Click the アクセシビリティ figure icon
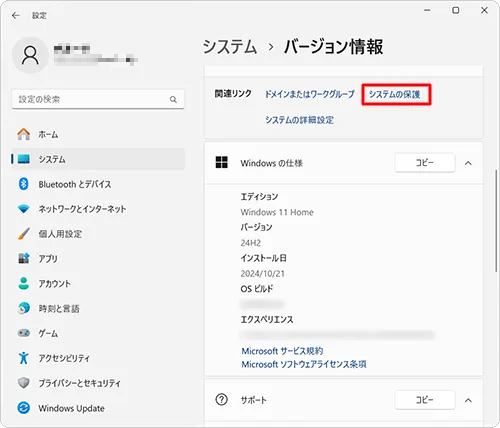Viewport: 500px width, 428px height. tap(23, 358)
